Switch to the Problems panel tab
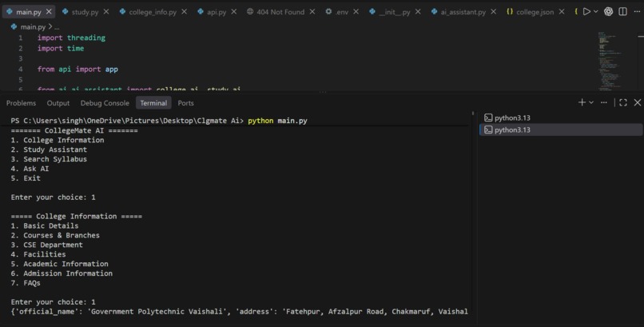This screenshot has height=327, width=644. tap(21, 103)
